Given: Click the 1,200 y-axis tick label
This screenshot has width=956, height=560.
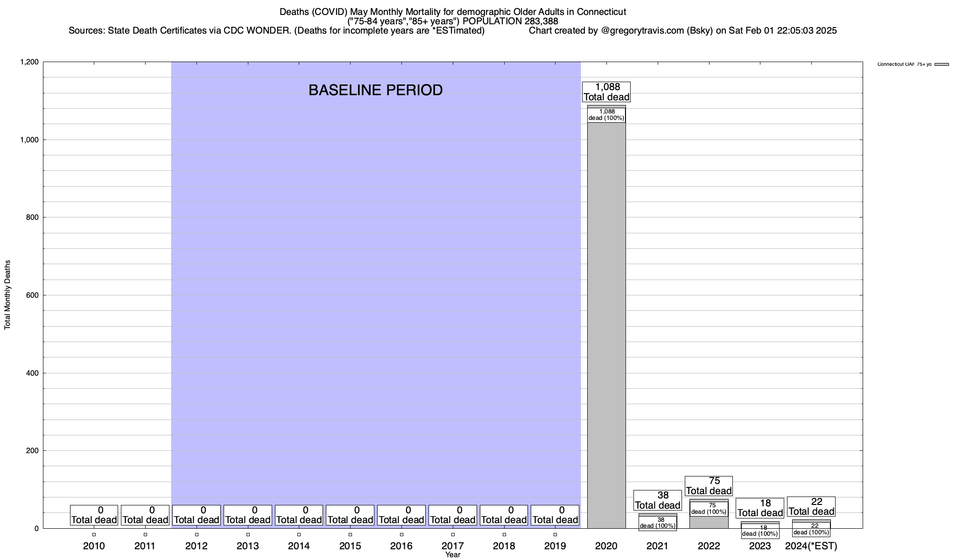Looking at the screenshot, I should click(28, 62).
